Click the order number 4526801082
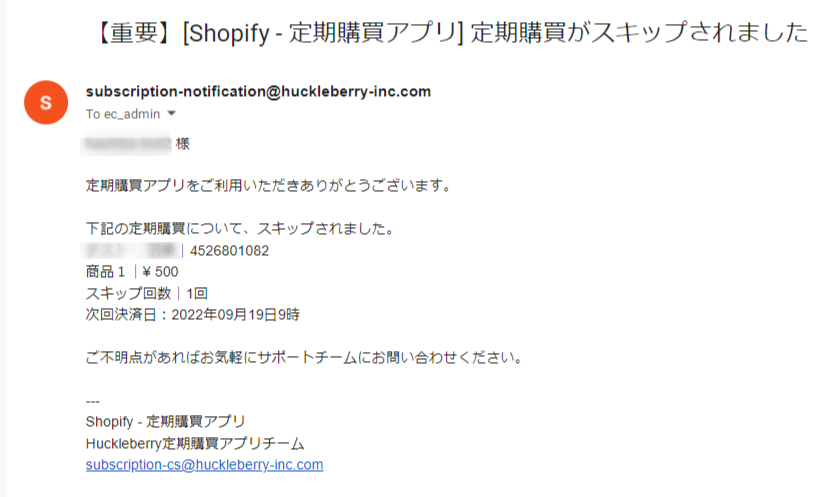 pyautogui.click(x=229, y=251)
